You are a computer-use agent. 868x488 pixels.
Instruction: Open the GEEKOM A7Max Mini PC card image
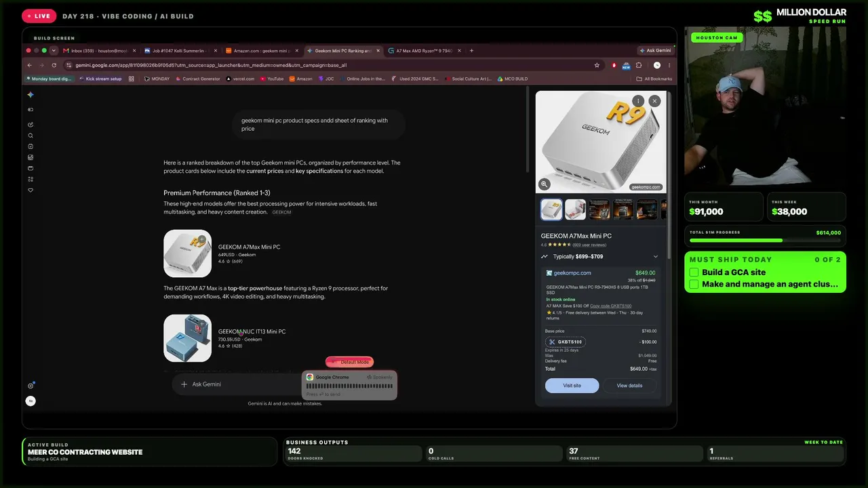tap(187, 253)
